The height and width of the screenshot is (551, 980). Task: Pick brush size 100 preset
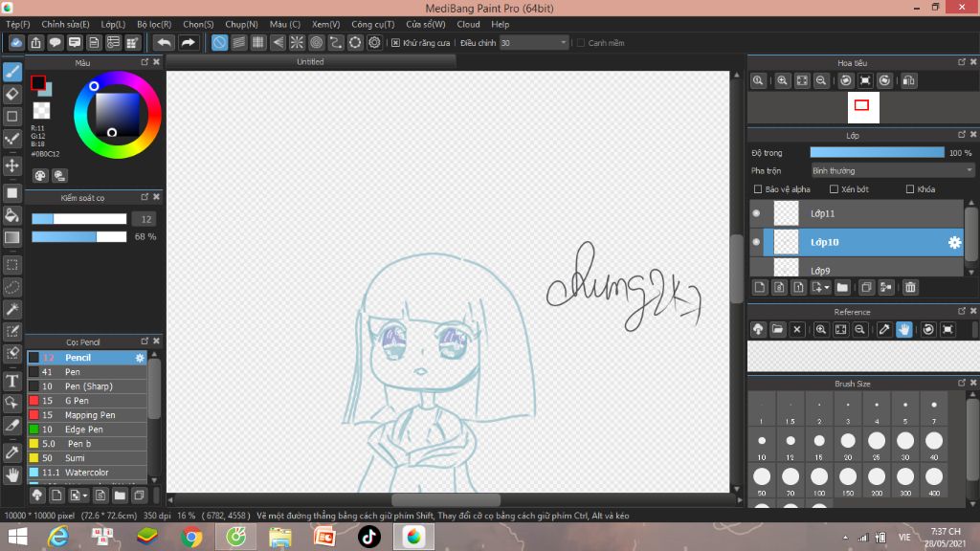click(x=819, y=481)
